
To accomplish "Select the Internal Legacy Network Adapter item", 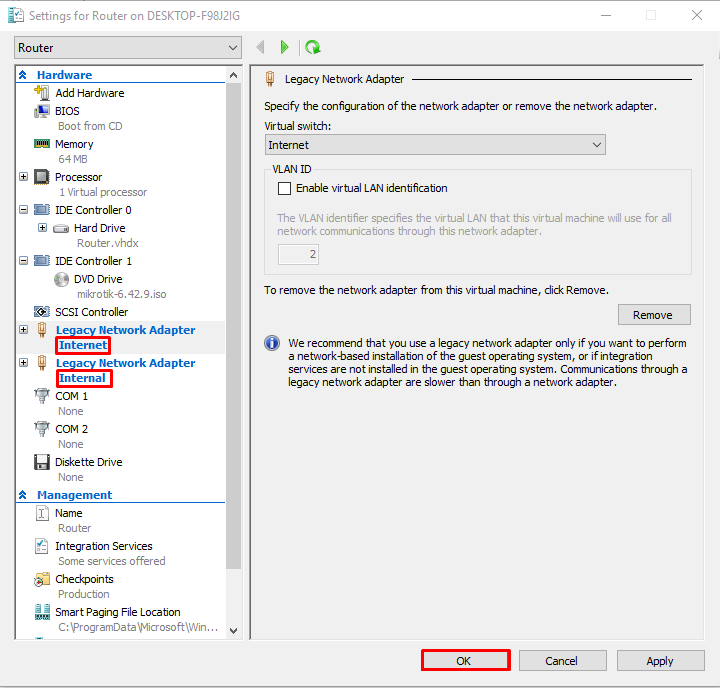I will (x=125, y=363).
